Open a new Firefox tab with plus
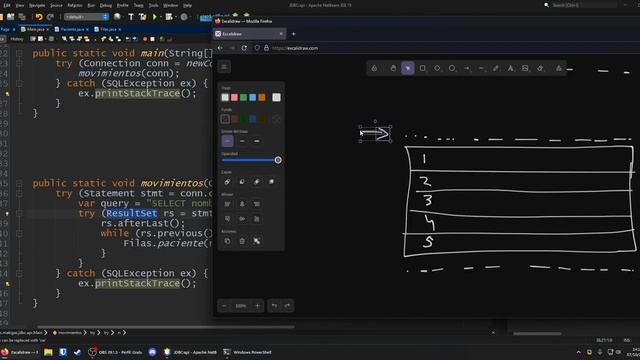 (293, 34)
